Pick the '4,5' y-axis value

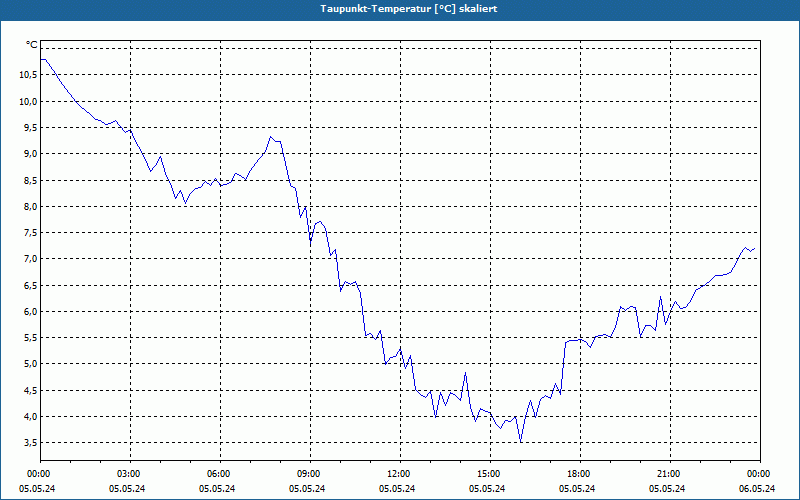(x=30, y=390)
